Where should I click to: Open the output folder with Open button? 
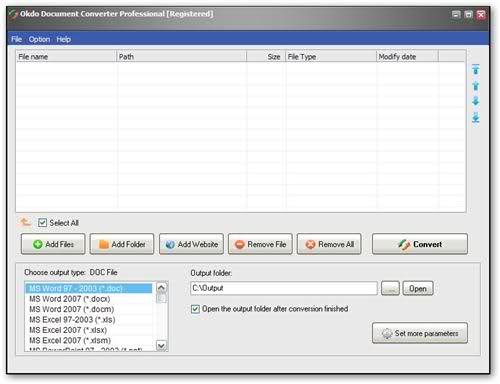(x=418, y=288)
